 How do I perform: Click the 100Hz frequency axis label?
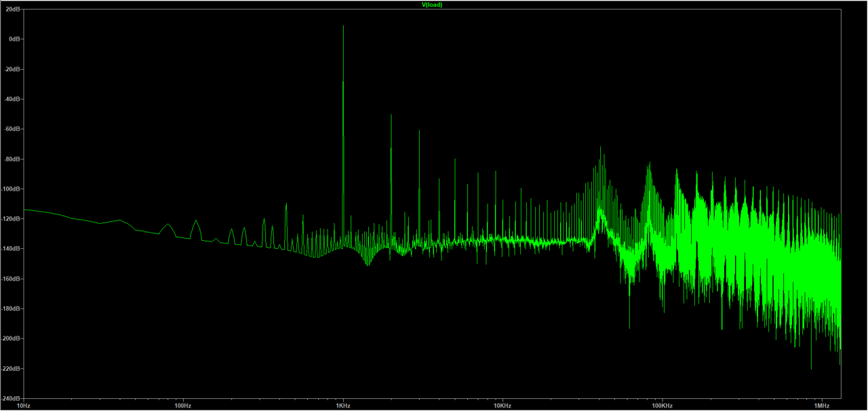click(183, 406)
